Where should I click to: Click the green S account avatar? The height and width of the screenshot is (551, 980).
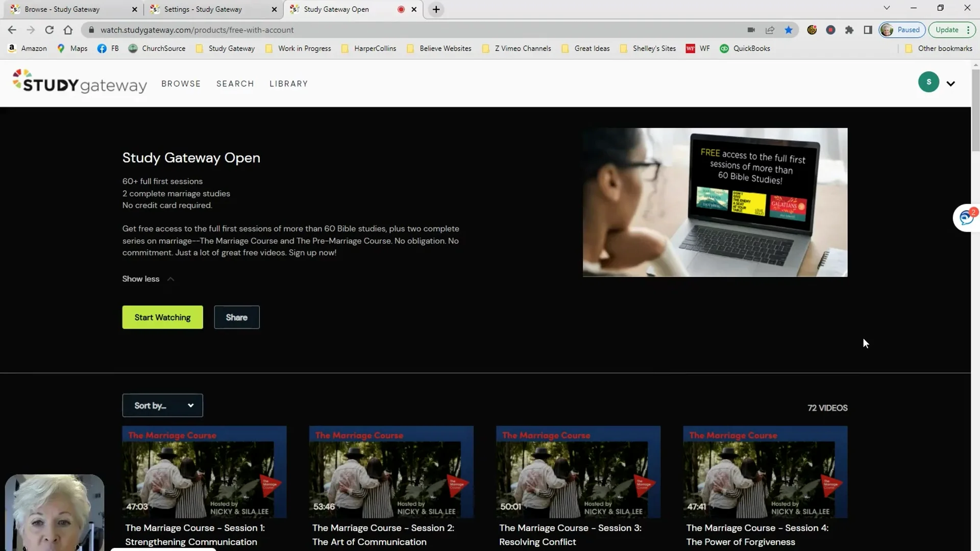coord(928,82)
